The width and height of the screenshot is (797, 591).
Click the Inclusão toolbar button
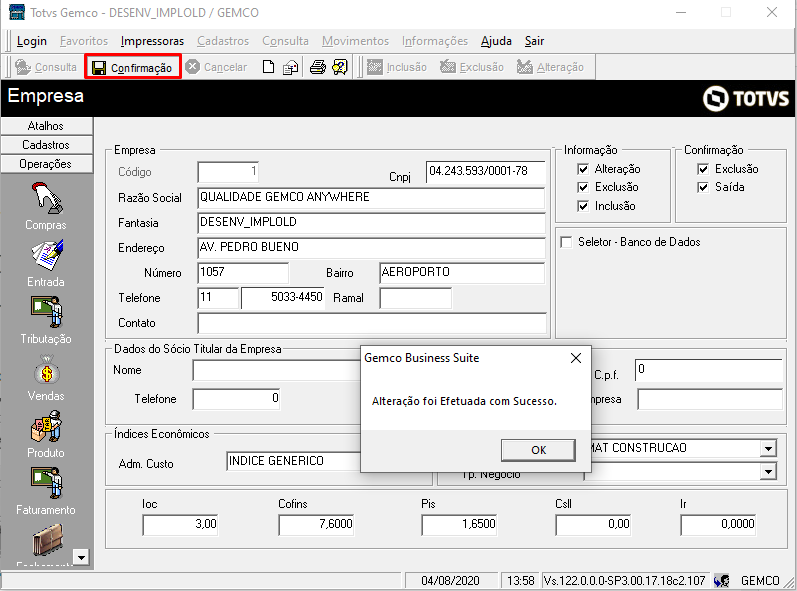[x=397, y=67]
